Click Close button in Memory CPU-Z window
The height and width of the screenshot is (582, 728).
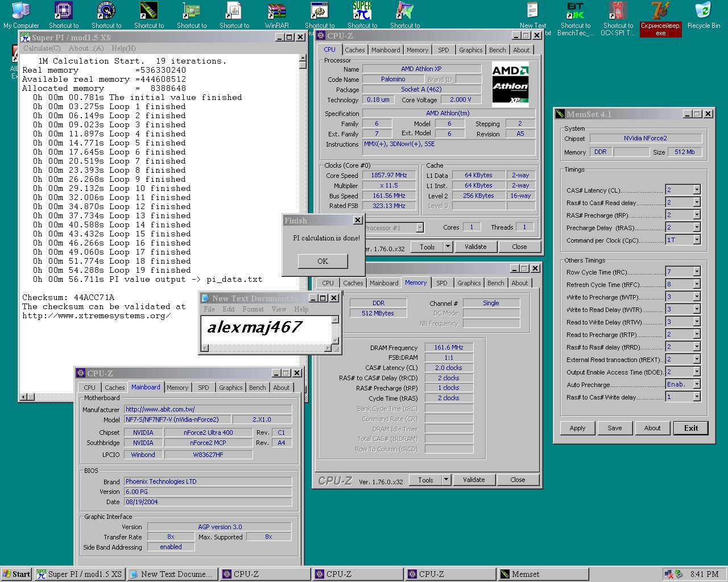[518, 480]
